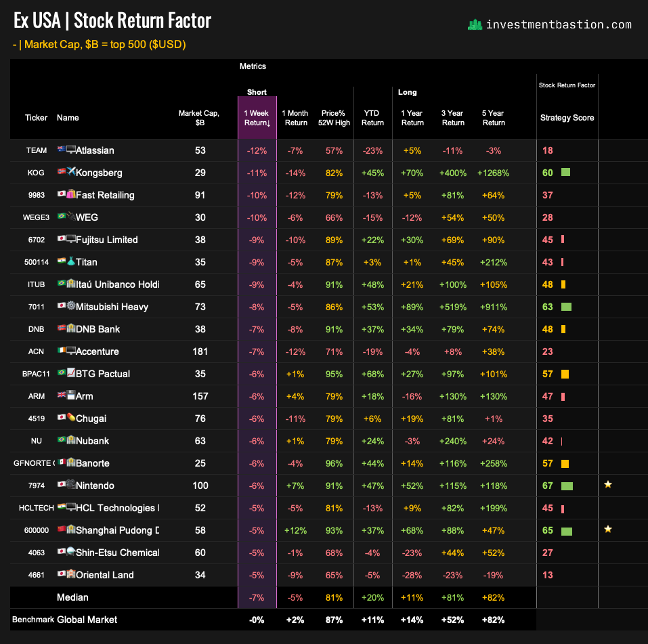Click the green score bar in Mitsubishi Heavy row

click(x=566, y=307)
